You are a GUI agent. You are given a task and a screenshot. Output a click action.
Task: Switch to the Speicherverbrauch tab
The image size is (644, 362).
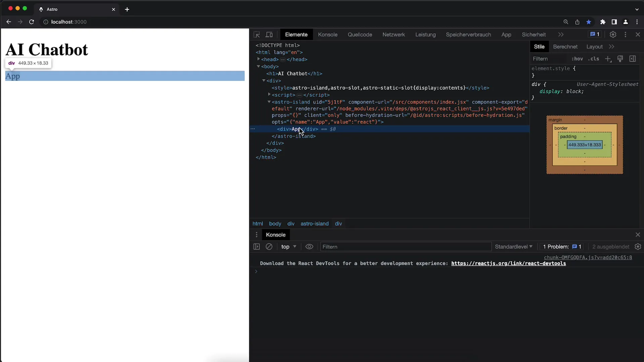[468, 35]
